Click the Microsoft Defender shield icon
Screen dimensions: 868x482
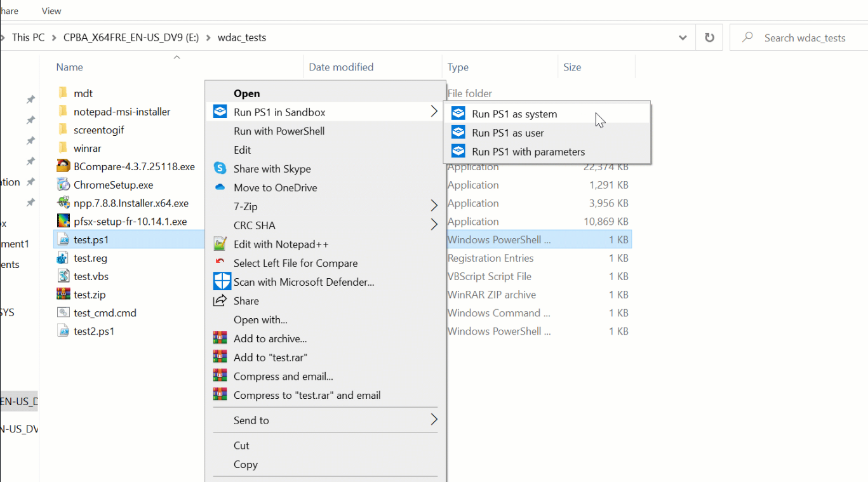pyautogui.click(x=222, y=281)
